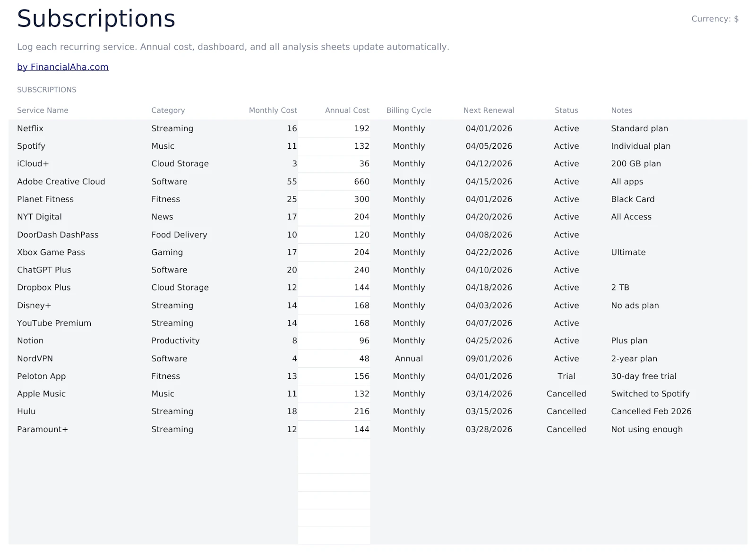Select the Spotify service name cell
Viewport: 756px width, 553px height.
pos(31,146)
